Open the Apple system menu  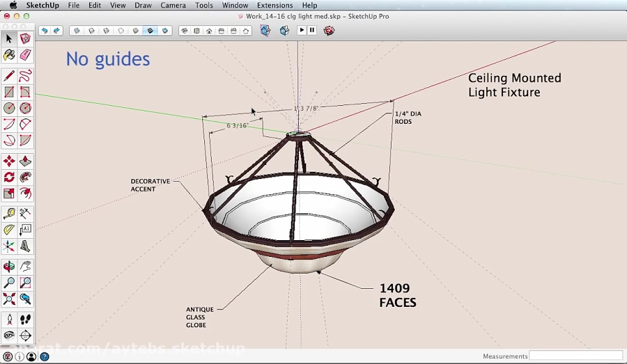[x=13, y=5]
